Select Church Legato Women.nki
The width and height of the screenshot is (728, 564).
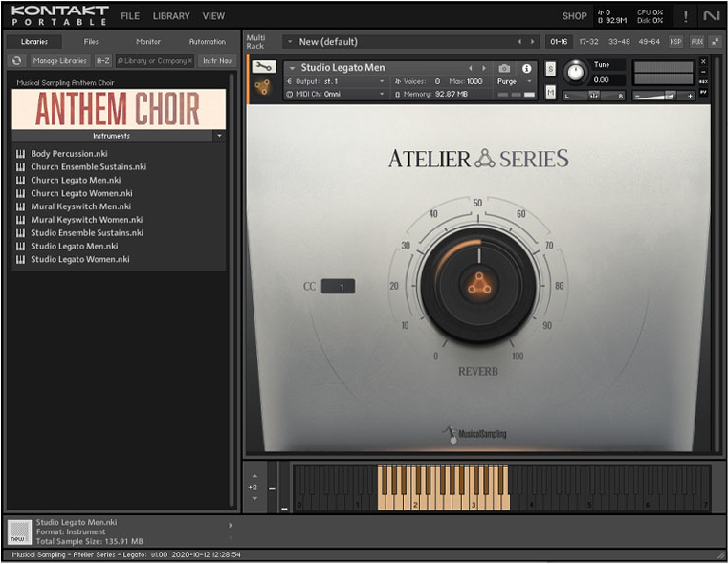pyautogui.click(x=81, y=193)
